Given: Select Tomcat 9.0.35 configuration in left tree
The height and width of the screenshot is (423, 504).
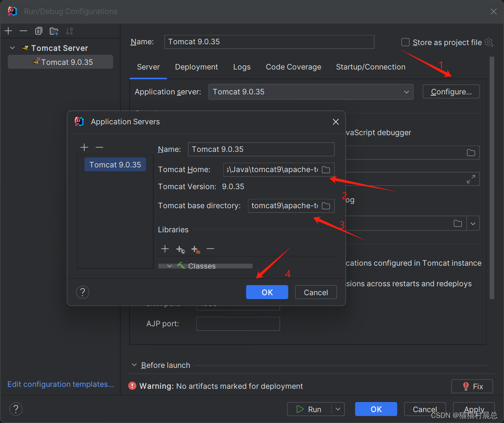Looking at the screenshot, I should click(61, 62).
